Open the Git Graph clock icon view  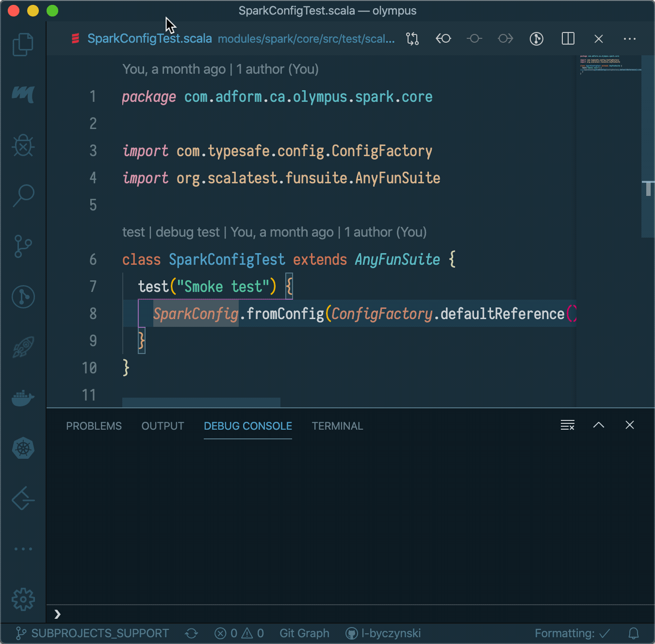coord(23,296)
